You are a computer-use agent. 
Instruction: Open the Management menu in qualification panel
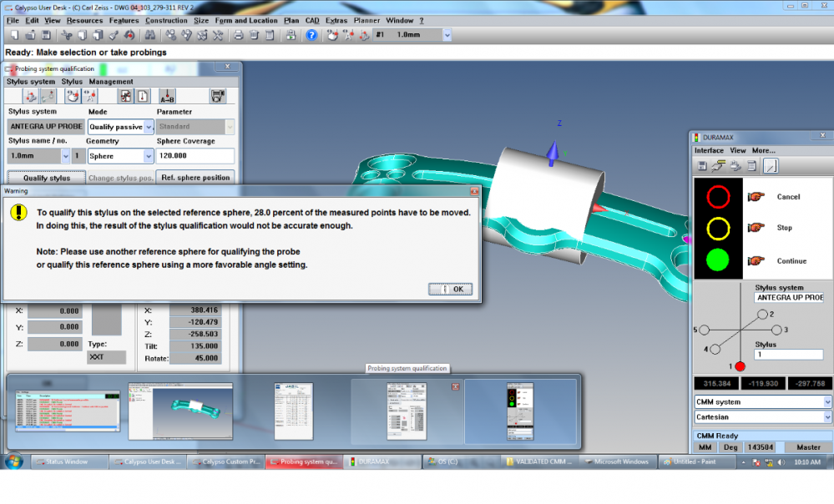click(x=111, y=82)
